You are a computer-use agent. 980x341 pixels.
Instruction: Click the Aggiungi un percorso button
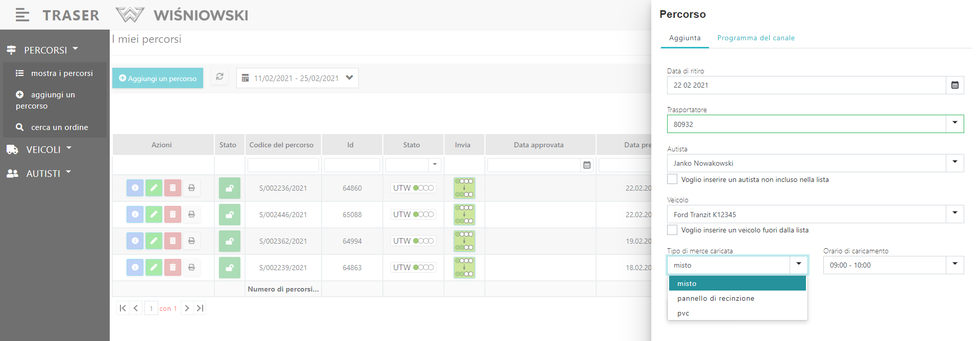(158, 78)
